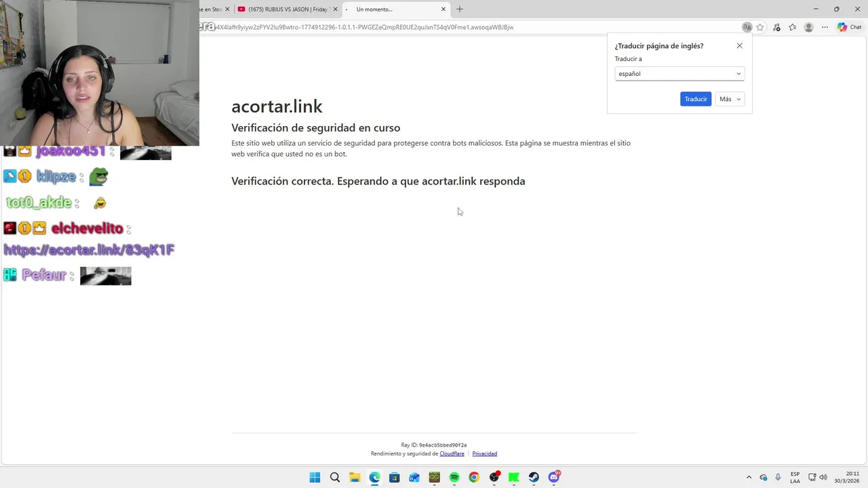
Task: Open the browser profile avatar
Action: click(808, 27)
